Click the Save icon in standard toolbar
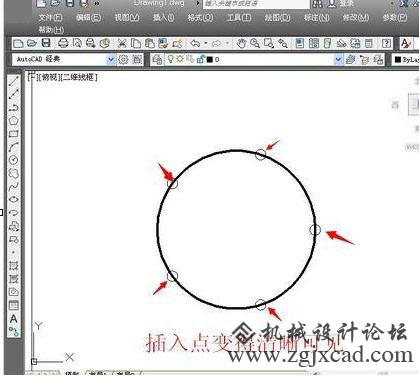 click(x=46, y=43)
